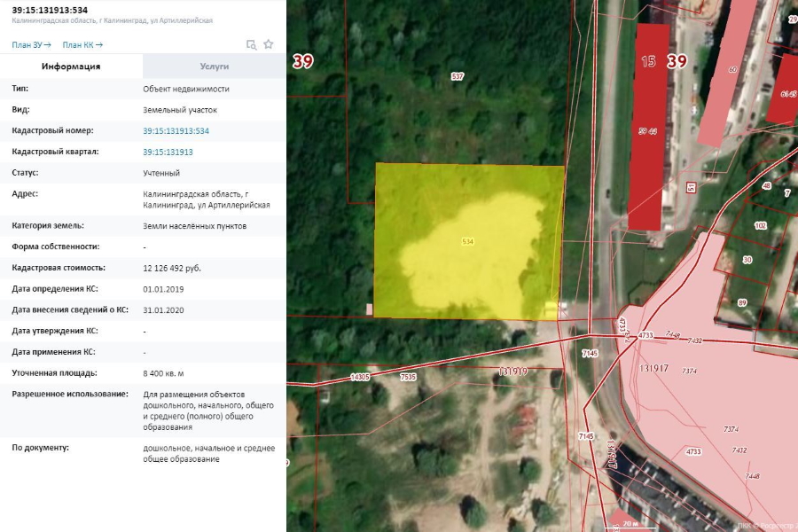Click parcel label 537 on the map
This screenshot has height=532, width=798.
(458, 77)
